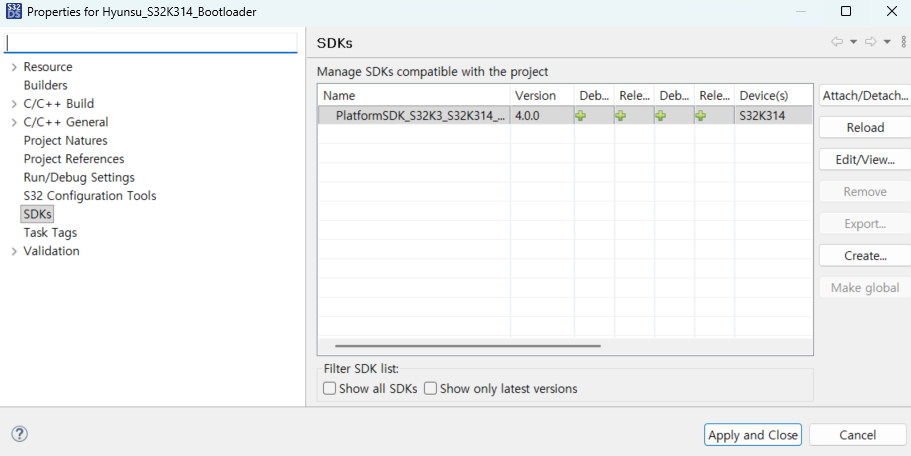The width and height of the screenshot is (911, 456).
Task: Click the help question mark icon
Action: (20, 434)
